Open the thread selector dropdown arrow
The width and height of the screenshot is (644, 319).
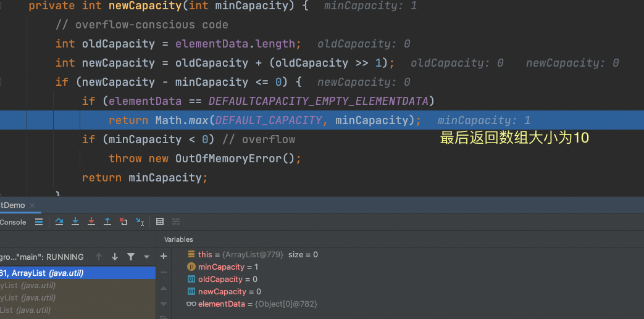(146, 257)
